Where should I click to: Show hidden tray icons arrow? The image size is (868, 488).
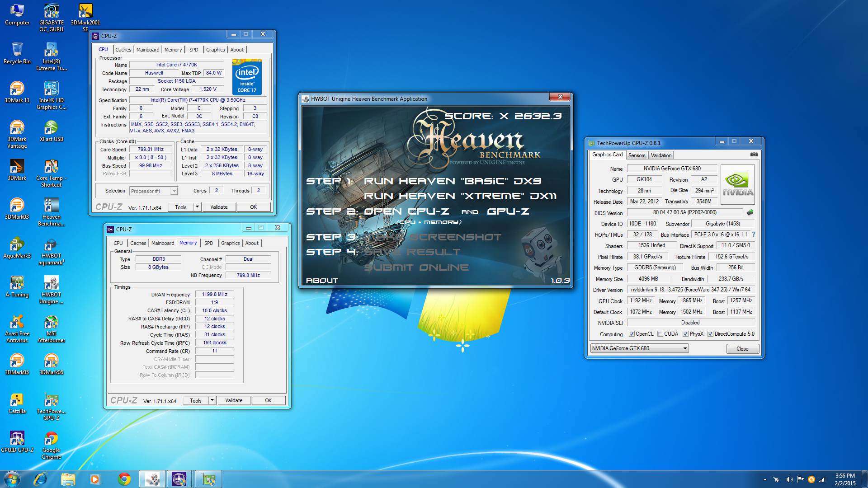pos(765,479)
